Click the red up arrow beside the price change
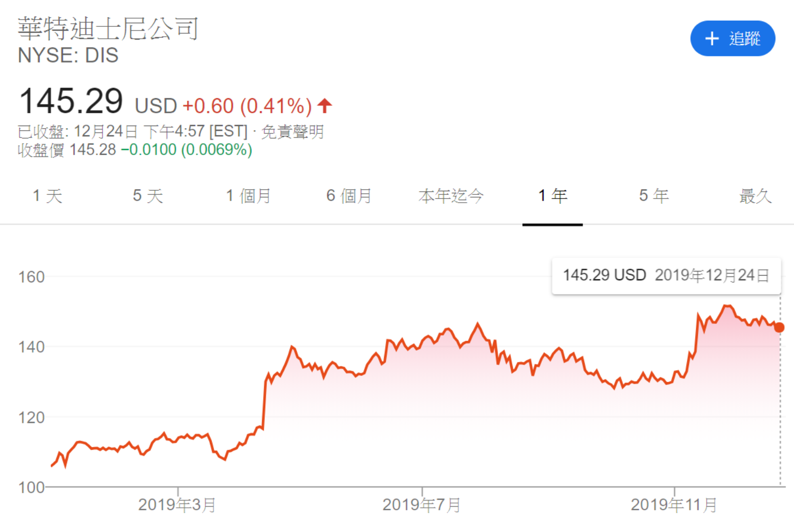Viewport: 794px width, 532px height. click(325, 106)
